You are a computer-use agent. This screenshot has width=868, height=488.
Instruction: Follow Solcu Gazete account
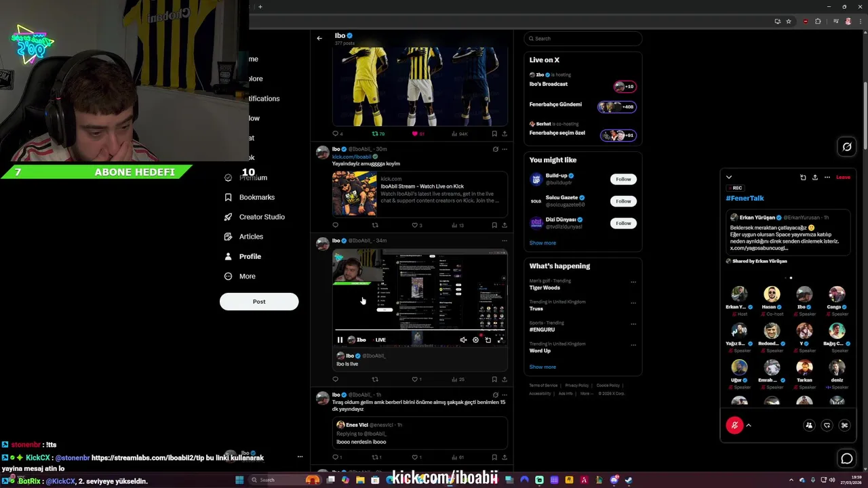pyautogui.click(x=623, y=201)
